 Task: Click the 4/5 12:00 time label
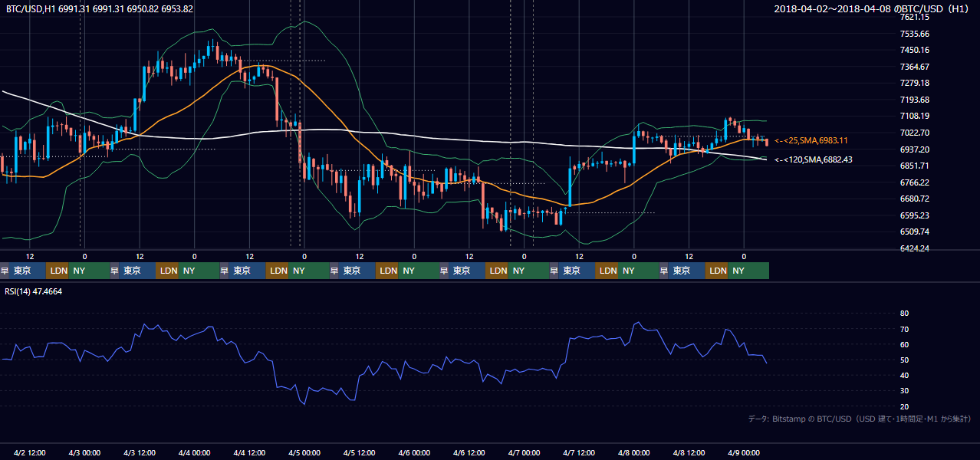click(359, 452)
